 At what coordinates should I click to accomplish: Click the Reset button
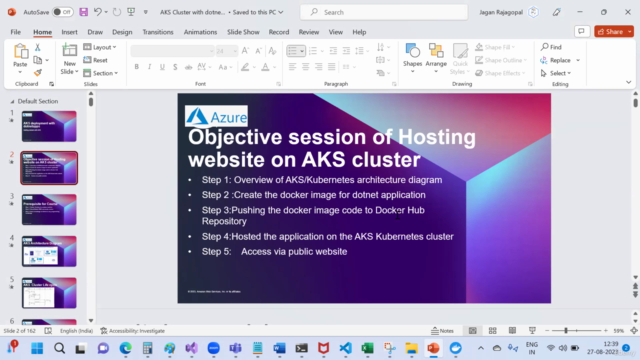tap(96, 60)
